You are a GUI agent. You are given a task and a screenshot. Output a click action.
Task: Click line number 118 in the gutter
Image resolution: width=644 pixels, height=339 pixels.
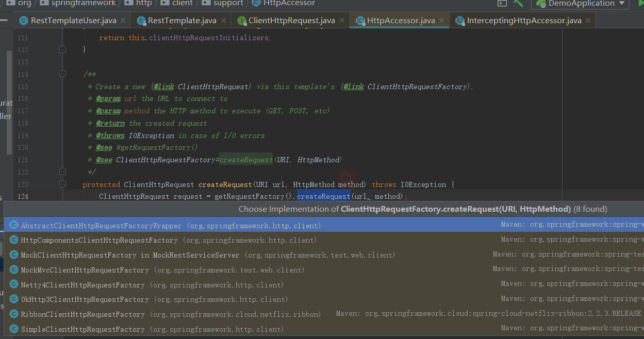pyautogui.click(x=23, y=123)
